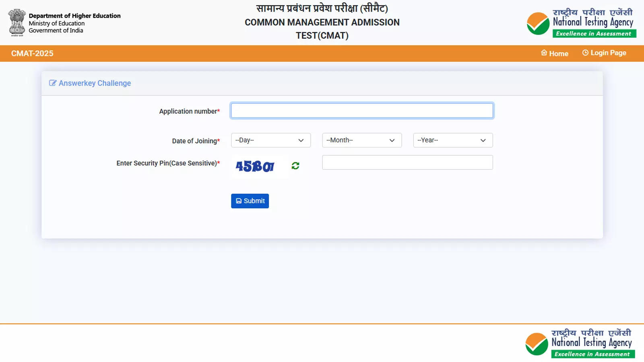The image size is (644, 362).
Task: Refresh the security pin captcha
Action: (x=296, y=165)
